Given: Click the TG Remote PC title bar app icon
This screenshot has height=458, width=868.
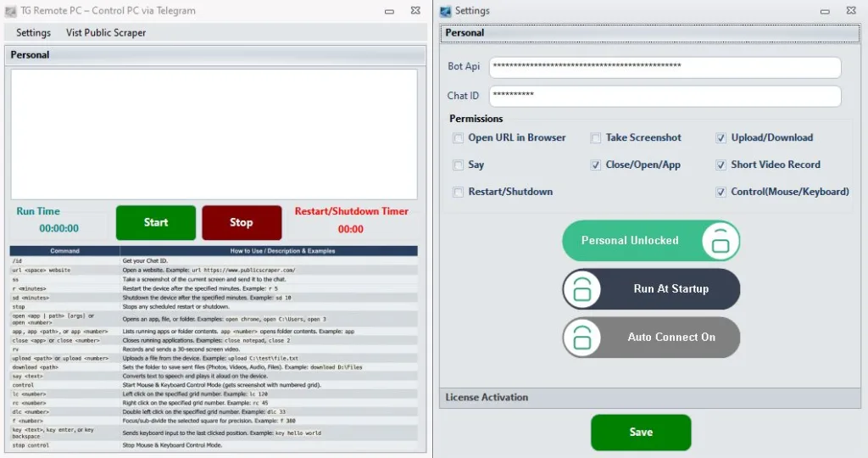Looking at the screenshot, I should pos(10,11).
